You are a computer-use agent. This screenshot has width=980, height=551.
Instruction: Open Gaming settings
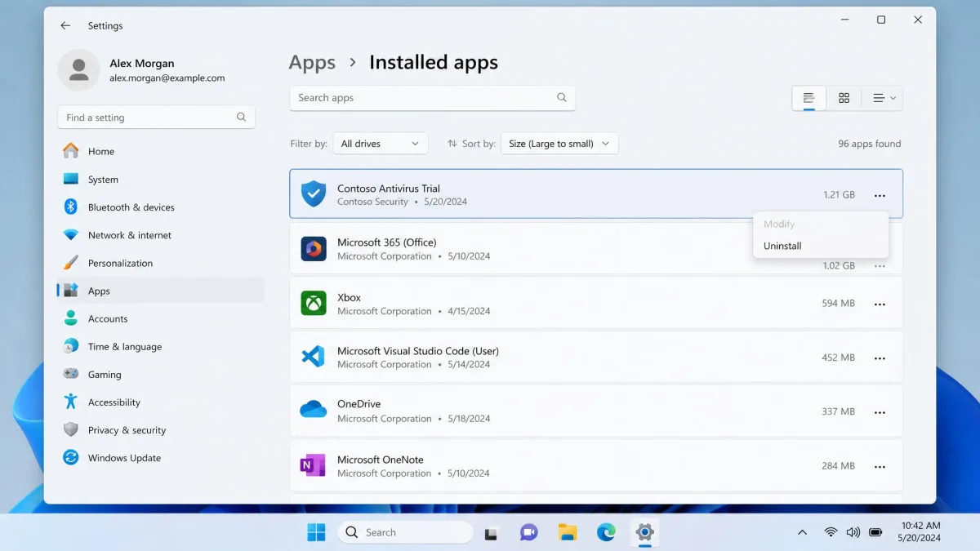tap(160, 374)
